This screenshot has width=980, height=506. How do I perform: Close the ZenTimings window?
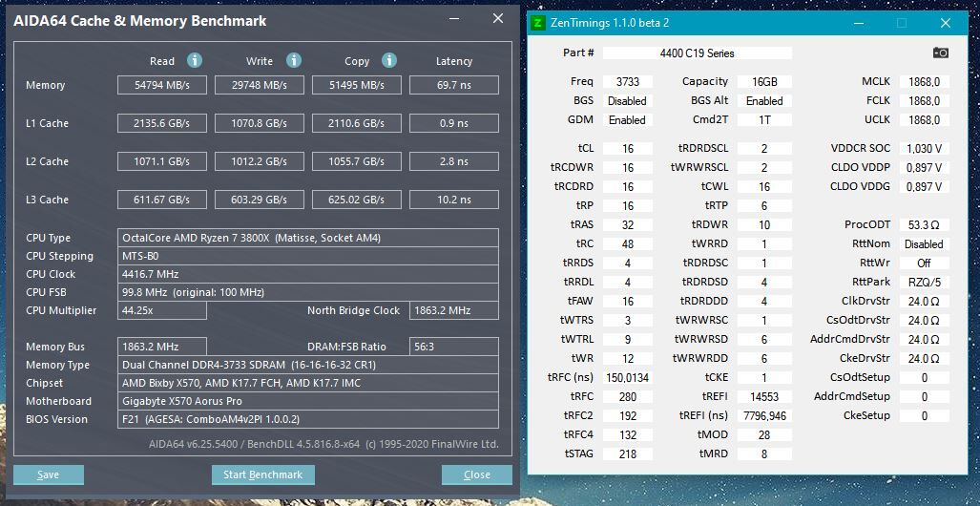[x=945, y=23]
